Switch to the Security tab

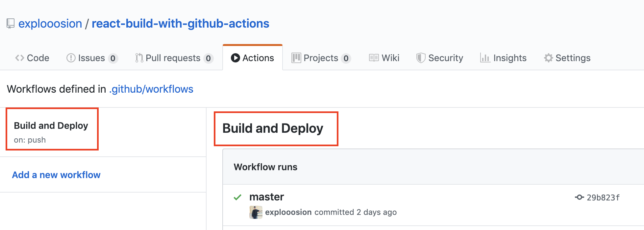click(440, 58)
